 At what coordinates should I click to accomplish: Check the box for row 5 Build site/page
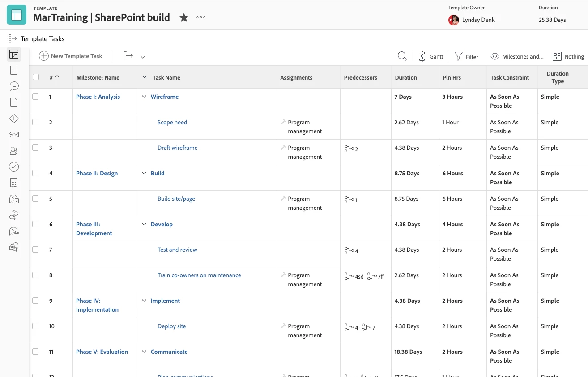click(x=36, y=199)
